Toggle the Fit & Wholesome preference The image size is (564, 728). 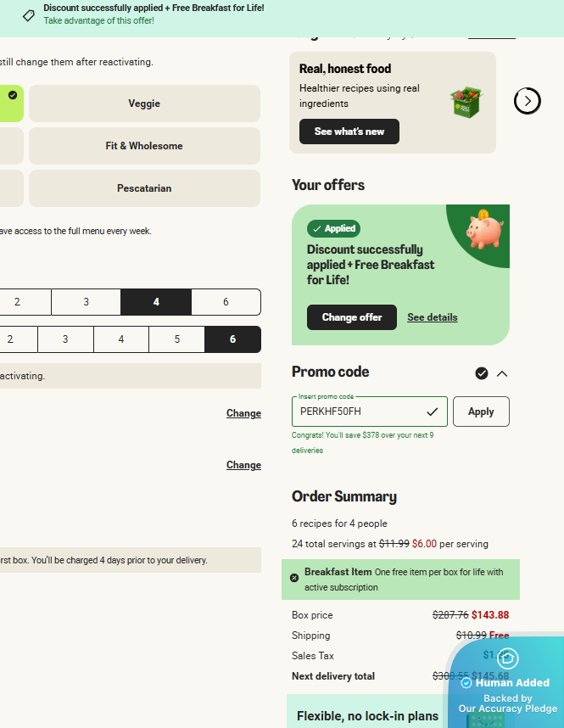pos(144,146)
